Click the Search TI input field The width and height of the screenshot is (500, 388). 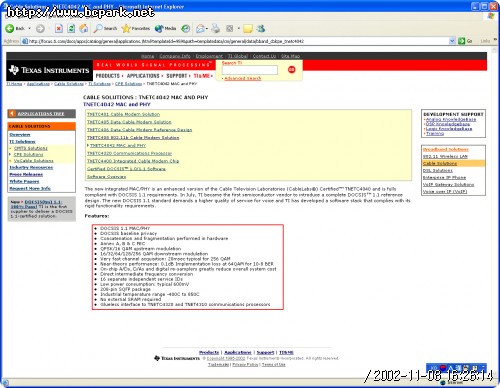pos(250,70)
